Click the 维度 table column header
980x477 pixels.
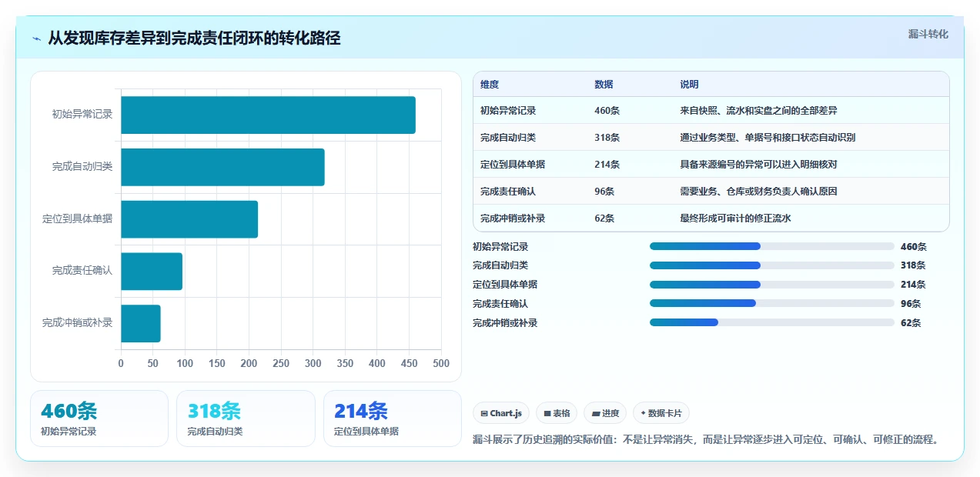490,85
